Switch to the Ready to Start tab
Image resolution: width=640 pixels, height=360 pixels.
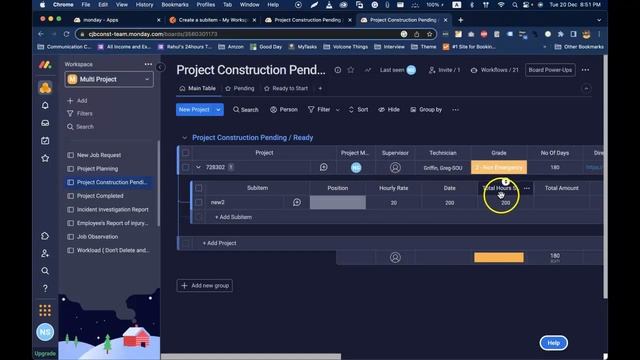click(x=286, y=88)
